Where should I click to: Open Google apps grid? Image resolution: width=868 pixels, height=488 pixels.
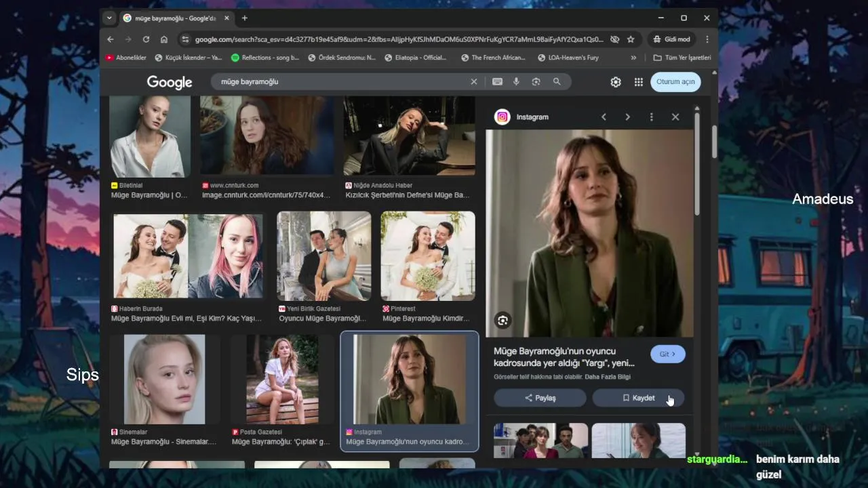[638, 82]
